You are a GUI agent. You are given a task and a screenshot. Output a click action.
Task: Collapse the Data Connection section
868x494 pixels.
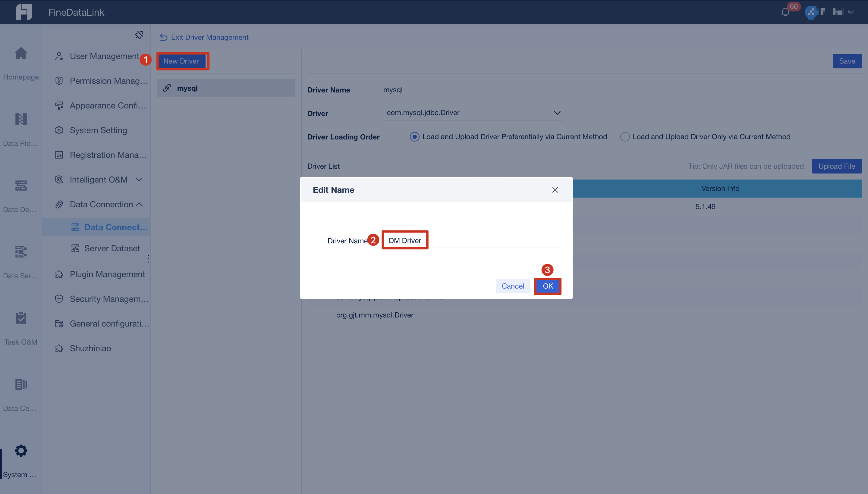tap(139, 204)
